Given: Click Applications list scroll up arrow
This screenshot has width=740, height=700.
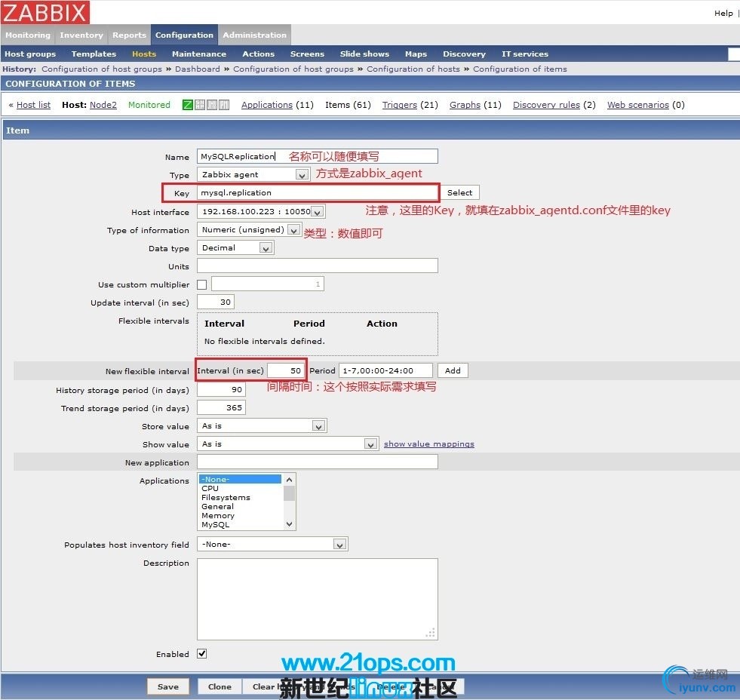Looking at the screenshot, I should tap(290, 480).
